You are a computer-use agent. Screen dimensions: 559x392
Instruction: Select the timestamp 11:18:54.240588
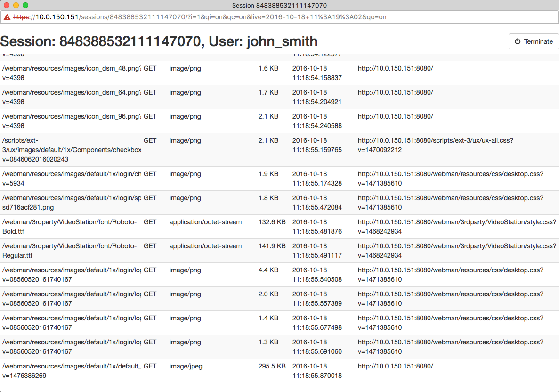point(317,126)
